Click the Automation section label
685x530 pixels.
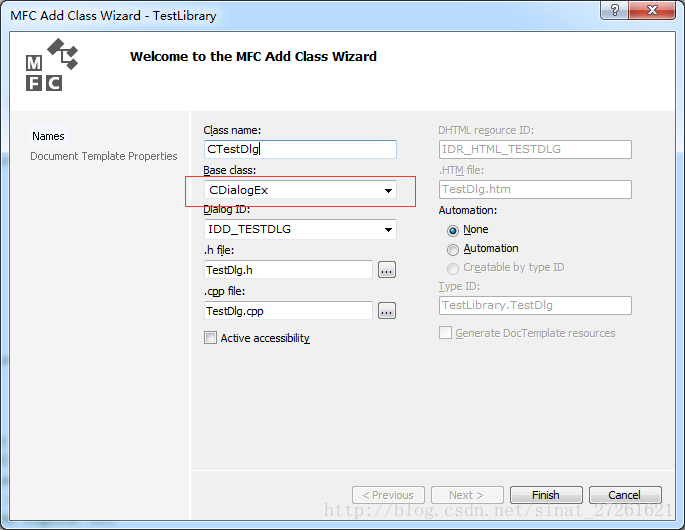468,210
